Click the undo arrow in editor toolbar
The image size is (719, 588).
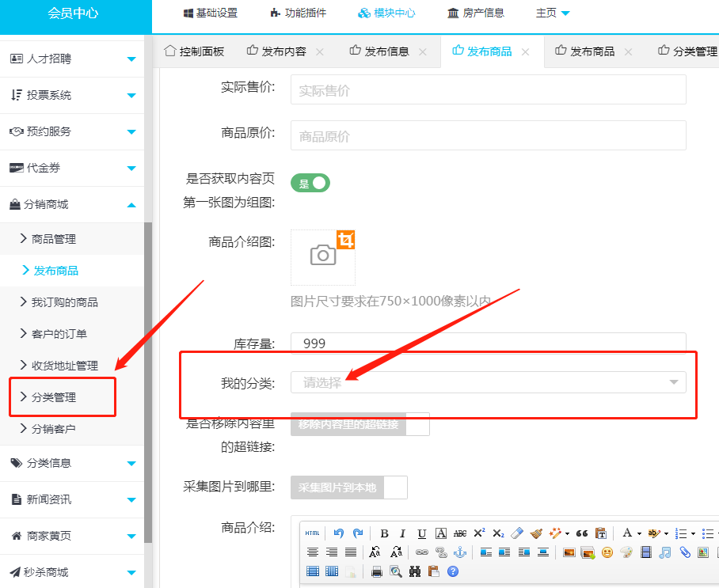(339, 533)
